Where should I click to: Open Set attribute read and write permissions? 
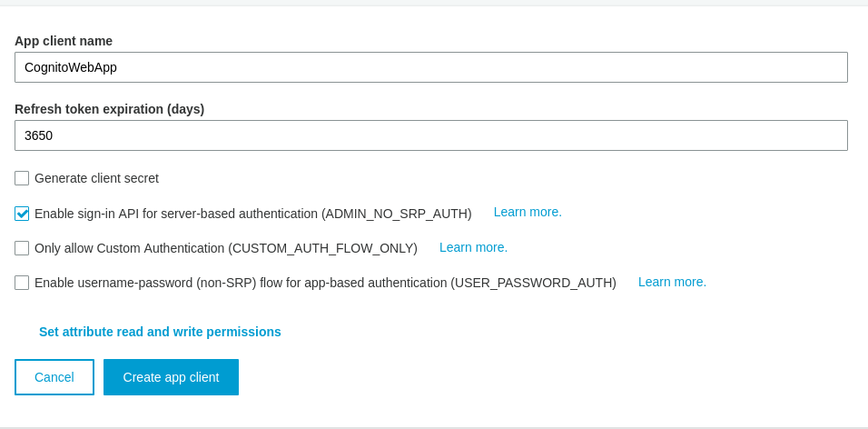point(160,332)
